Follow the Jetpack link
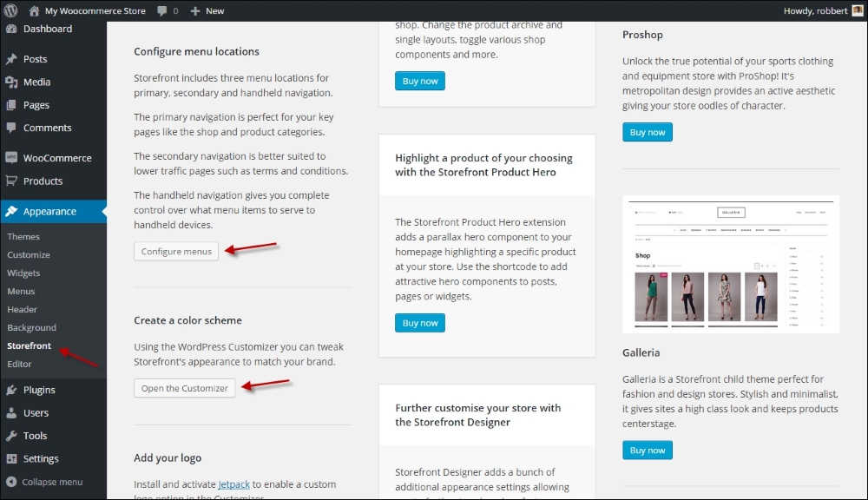 (233, 484)
